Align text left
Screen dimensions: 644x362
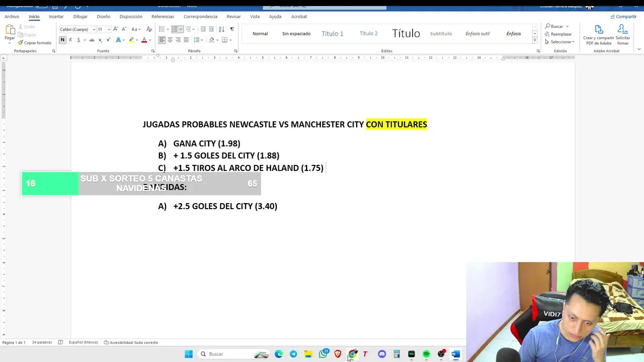coord(162,40)
